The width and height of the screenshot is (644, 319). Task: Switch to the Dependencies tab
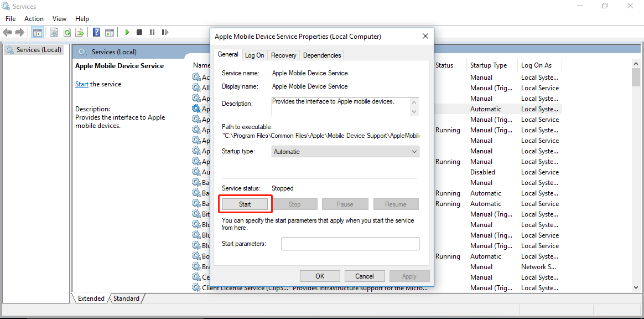322,55
